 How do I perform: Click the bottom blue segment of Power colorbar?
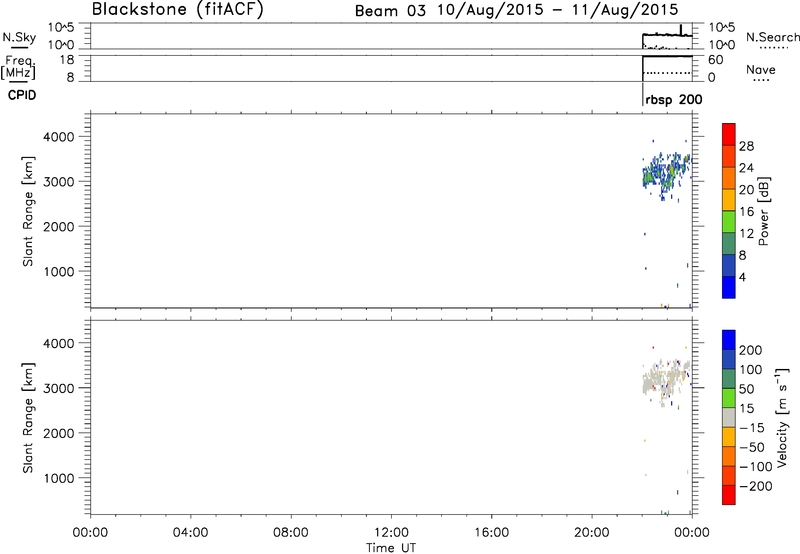[729, 287]
